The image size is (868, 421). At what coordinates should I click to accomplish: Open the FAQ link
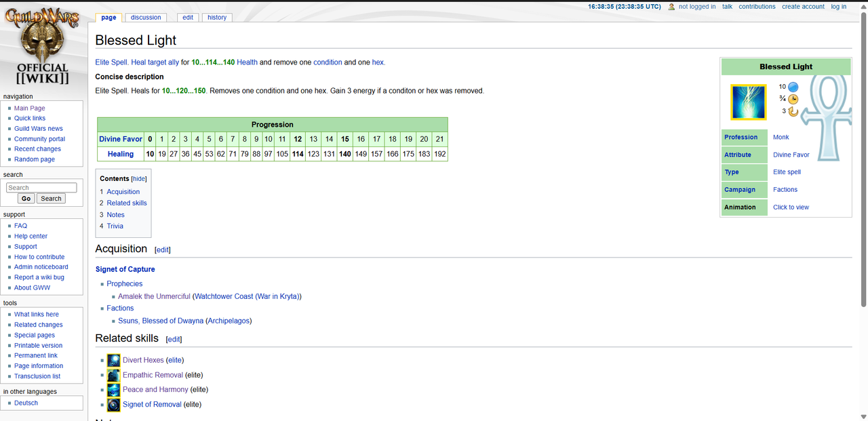[20, 226]
